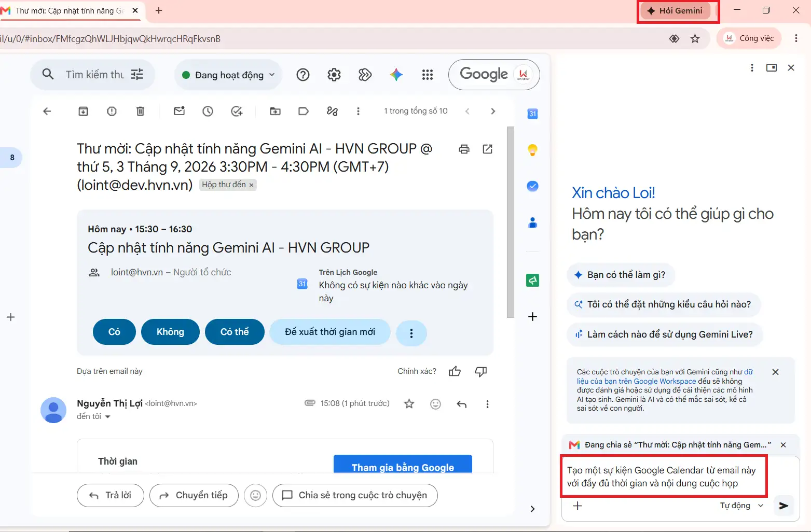Open Gemini panel more options menu

752,67
